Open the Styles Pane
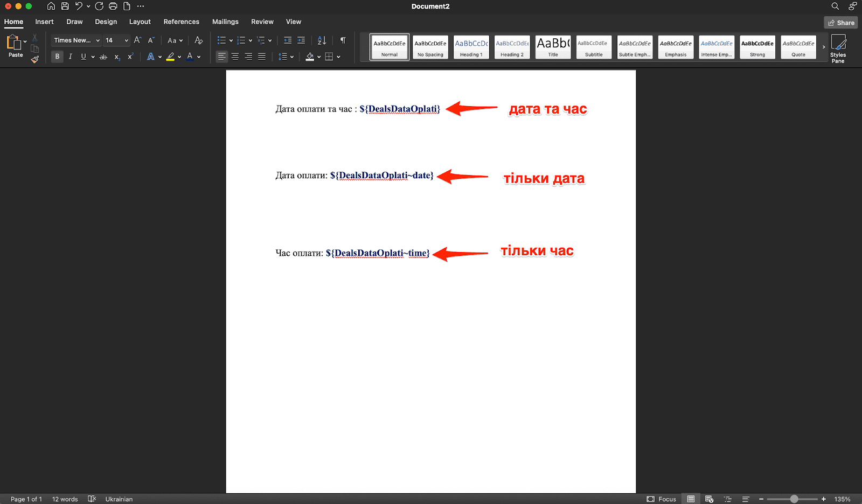Image resolution: width=862 pixels, height=504 pixels. coord(838,48)
